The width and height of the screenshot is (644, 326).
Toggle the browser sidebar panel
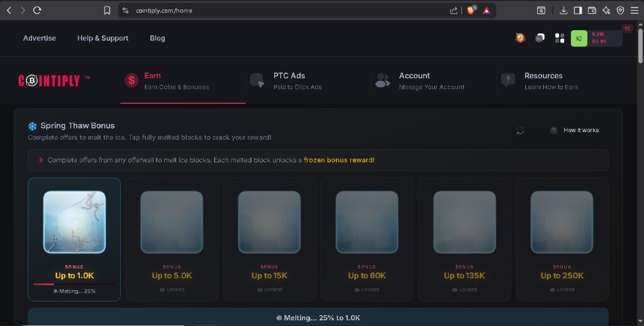577,10
